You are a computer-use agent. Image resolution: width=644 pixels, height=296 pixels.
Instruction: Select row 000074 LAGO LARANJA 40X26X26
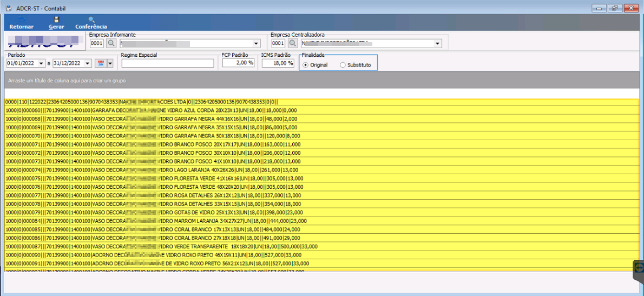coord(321,170)
